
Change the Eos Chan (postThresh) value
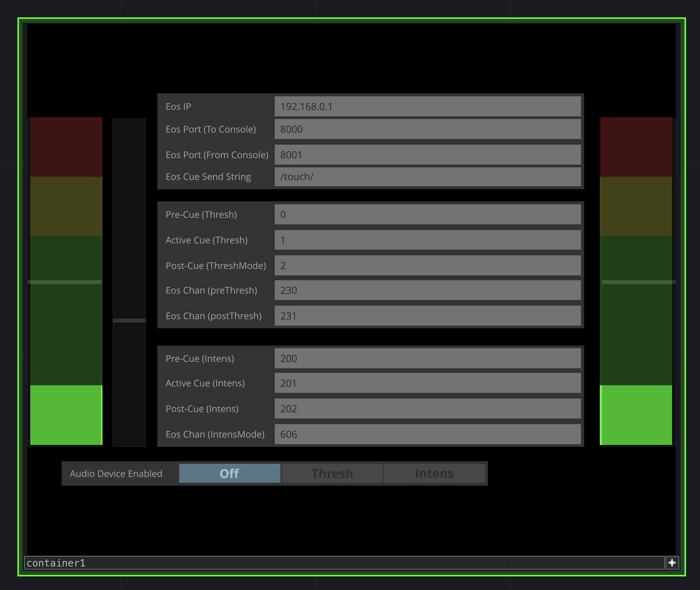click(427, 316)
